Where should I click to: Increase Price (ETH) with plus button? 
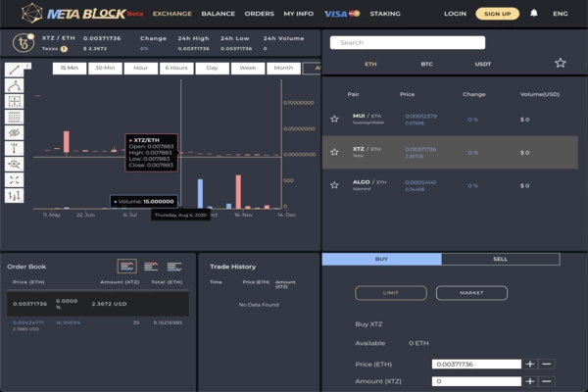(x=530, y=365)
